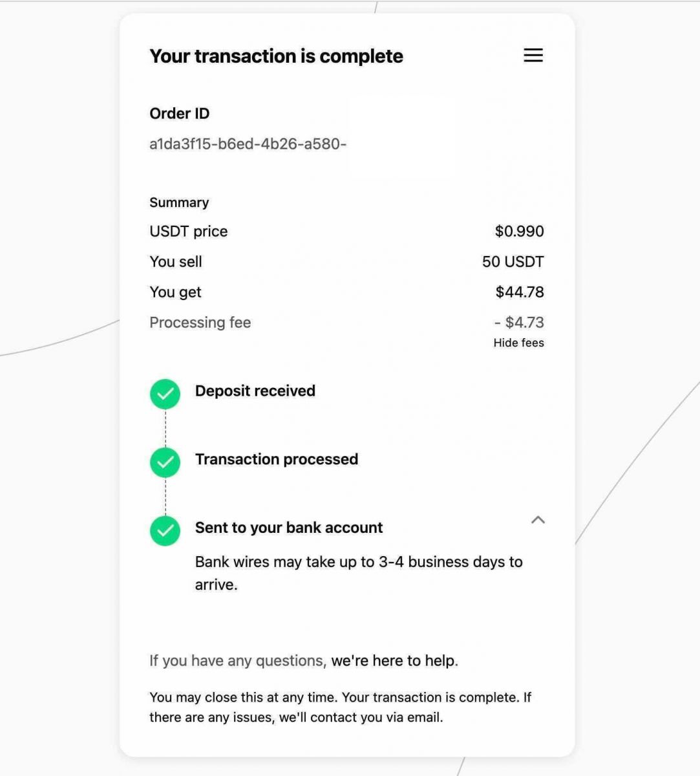Click Hide fees under the Processing fee
Image resolution: width=700 pixels, height=776 pixels.
pyautogui.click(x=518, y=343)
